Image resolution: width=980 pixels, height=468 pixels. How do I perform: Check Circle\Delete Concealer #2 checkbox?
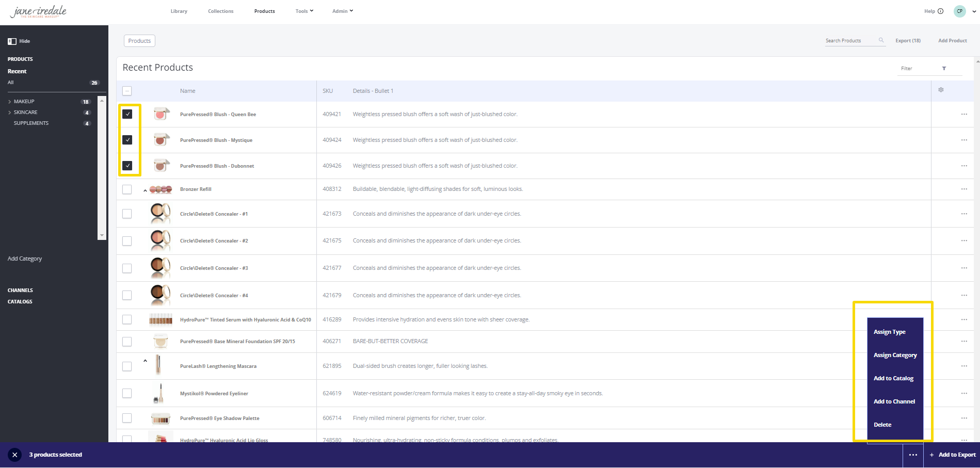127,241
